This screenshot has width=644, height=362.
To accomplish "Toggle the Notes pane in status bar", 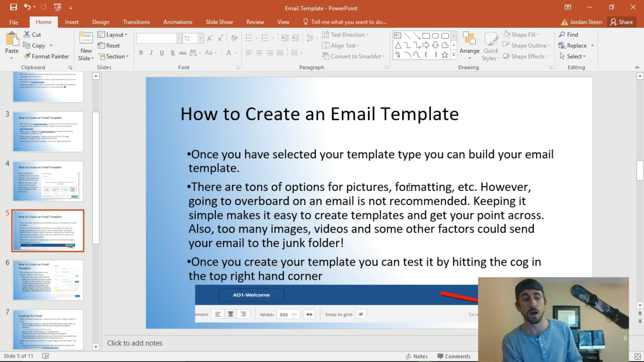I will tap(417, 356).
